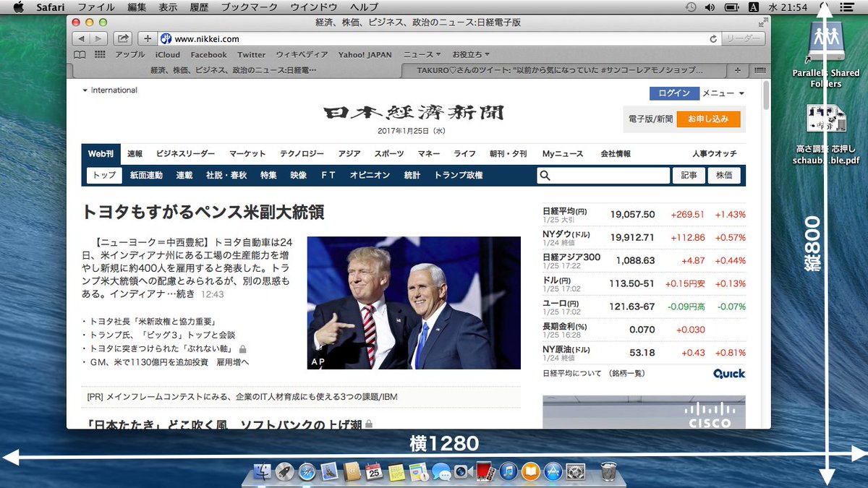Screen dimensions: 868x488
Task: Click magnifier icon in Nikkei search box
Action: coord(545,175)
